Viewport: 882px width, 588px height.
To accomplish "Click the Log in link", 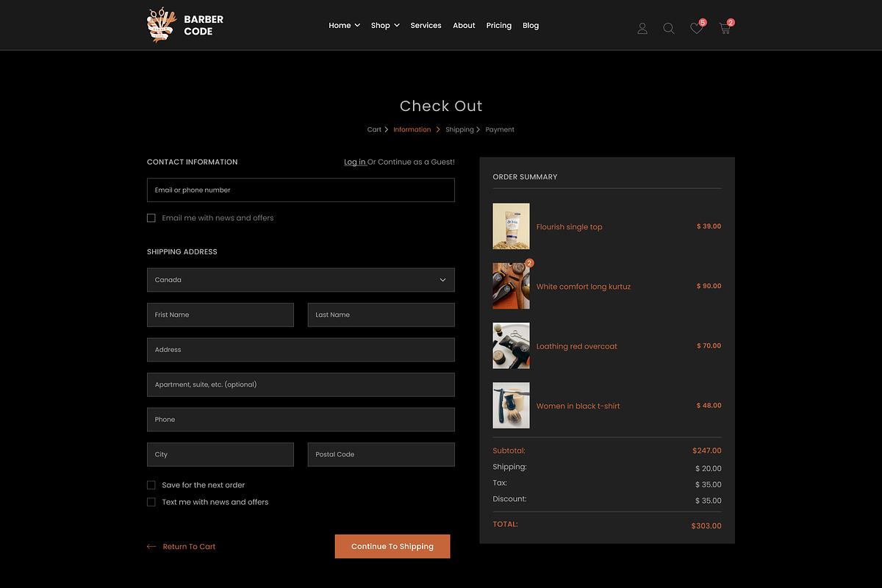I will 354,162.
